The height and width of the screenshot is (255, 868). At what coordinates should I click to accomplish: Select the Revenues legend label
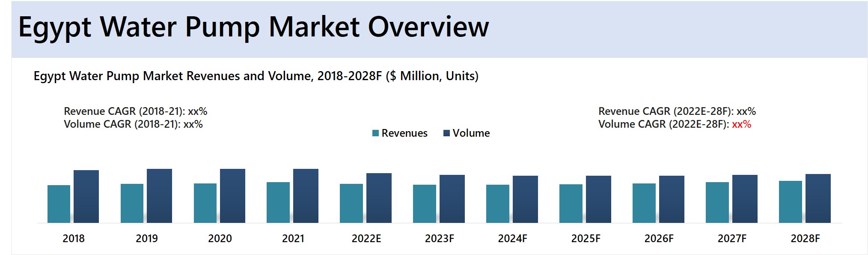pyautogui.click(x=404, y=133)
